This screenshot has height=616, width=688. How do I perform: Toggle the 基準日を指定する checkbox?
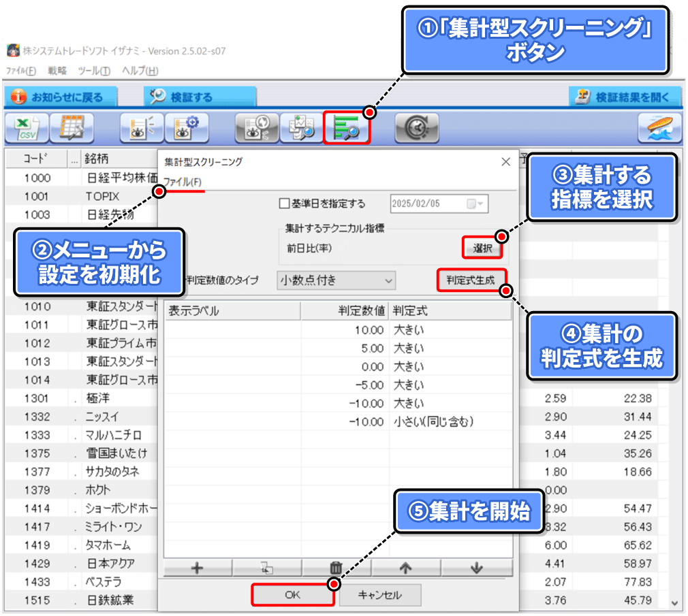pos(284,204)
